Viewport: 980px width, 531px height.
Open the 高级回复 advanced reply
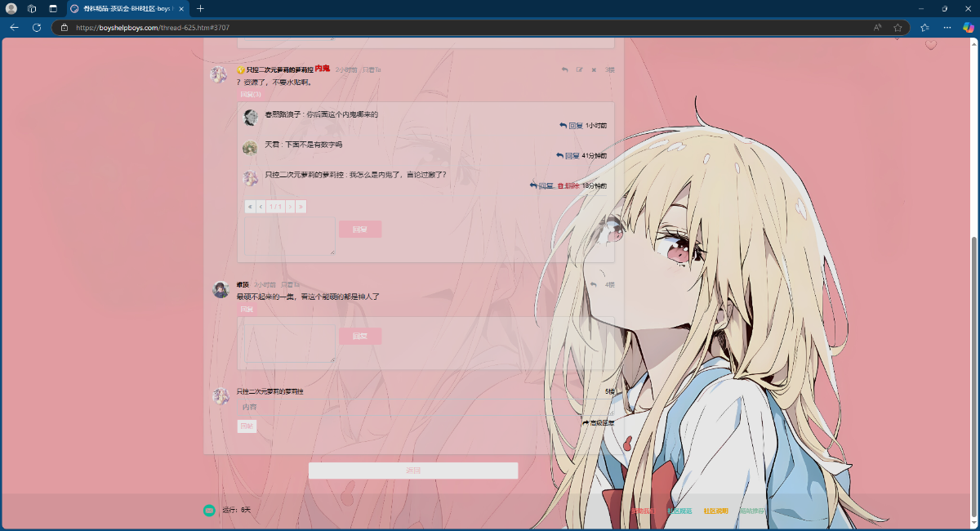[598, 422]
